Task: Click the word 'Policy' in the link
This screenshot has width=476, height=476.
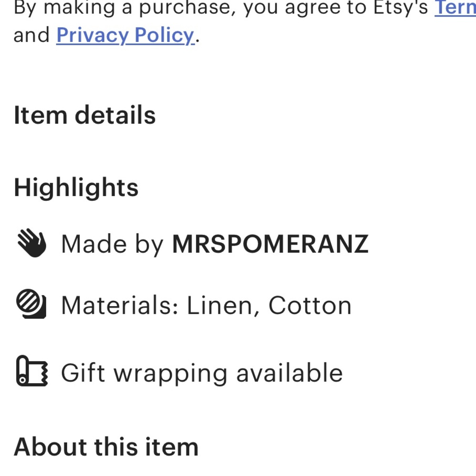Action: tap(164, 36)
